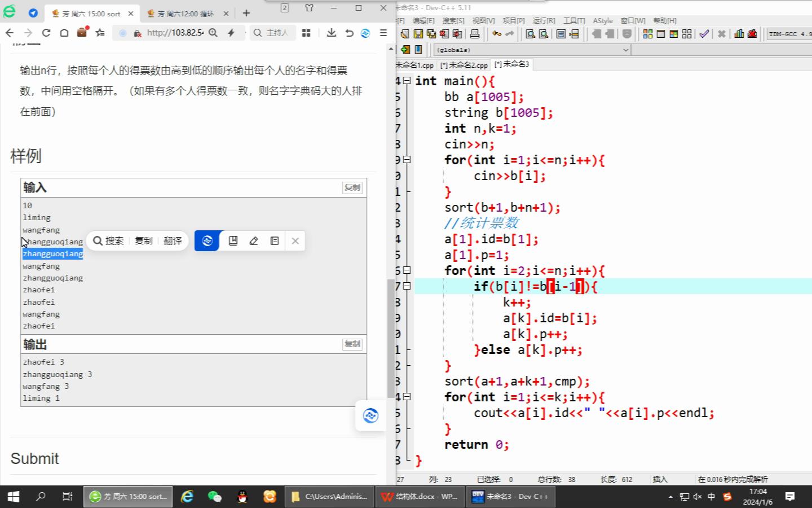Collapse the for-loop fold at 'i=2'
The height and width of the screenshot is (508, 812).
point(407,270)
